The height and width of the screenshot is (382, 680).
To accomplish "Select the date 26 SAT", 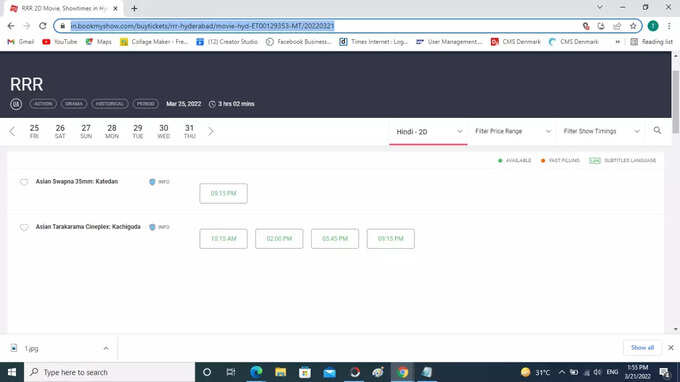I will (x=60, y=131).
